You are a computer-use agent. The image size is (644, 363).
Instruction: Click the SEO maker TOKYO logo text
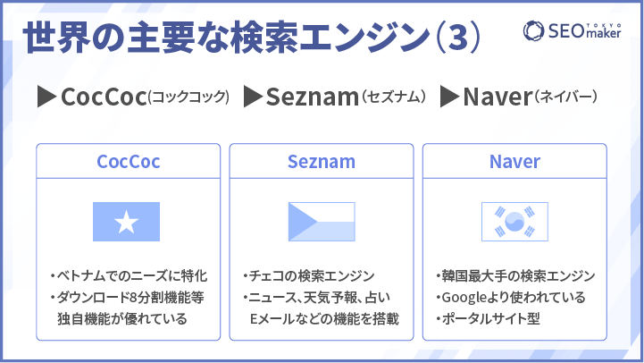pyautogui.click(x=585, y=30)
